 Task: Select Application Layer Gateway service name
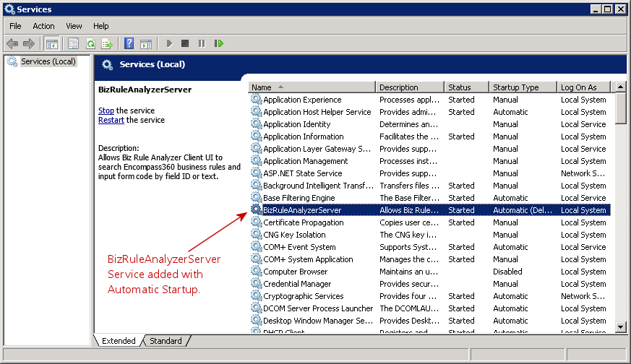pos(317,149)
